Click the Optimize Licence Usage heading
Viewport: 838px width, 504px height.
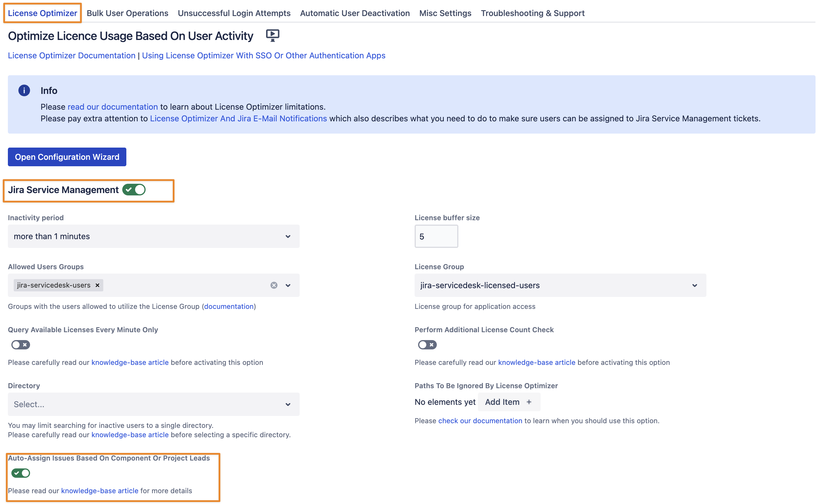[130, 36]
